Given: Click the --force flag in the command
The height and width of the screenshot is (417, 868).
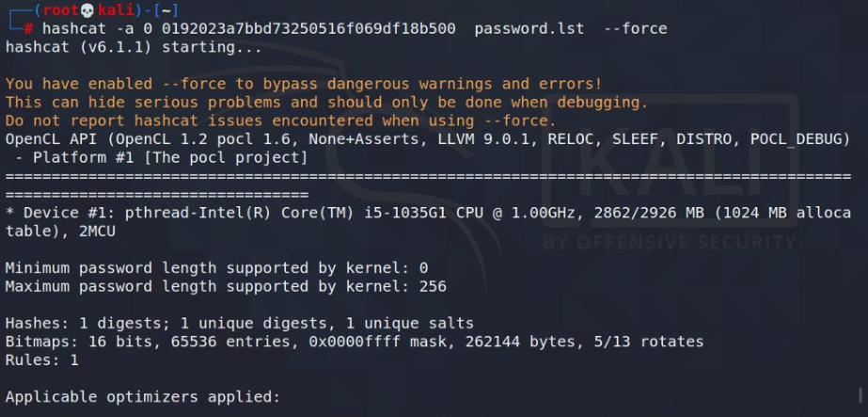Looking at the screenshot, I should [636, 29].
